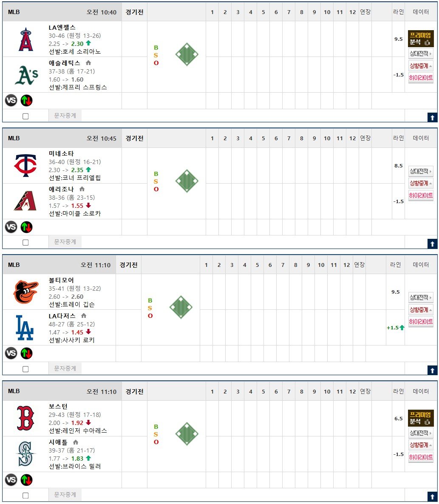The height and width of the screenshot is (504, 439).
Task: Click 하이라이트 button in Baltimore vs Dodgers game
Action: pyautogui.click(x=420, y=322)
